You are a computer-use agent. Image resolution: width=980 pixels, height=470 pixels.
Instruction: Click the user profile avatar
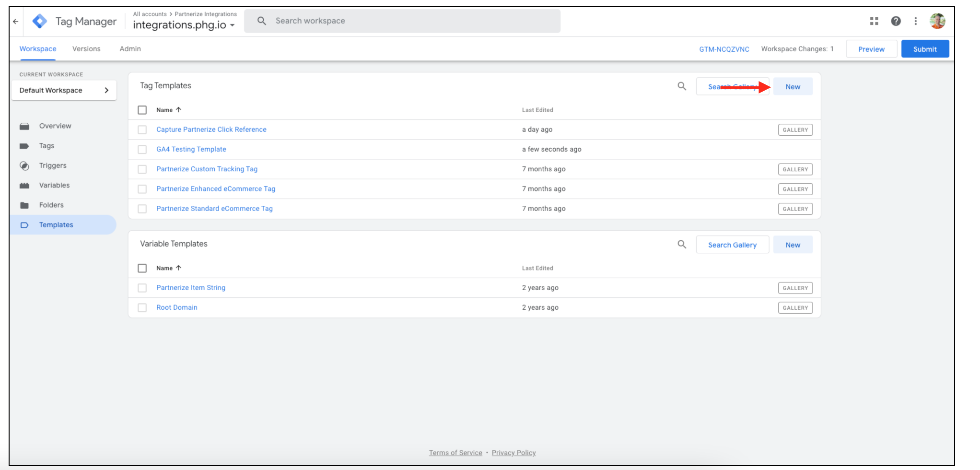point(937,21)
